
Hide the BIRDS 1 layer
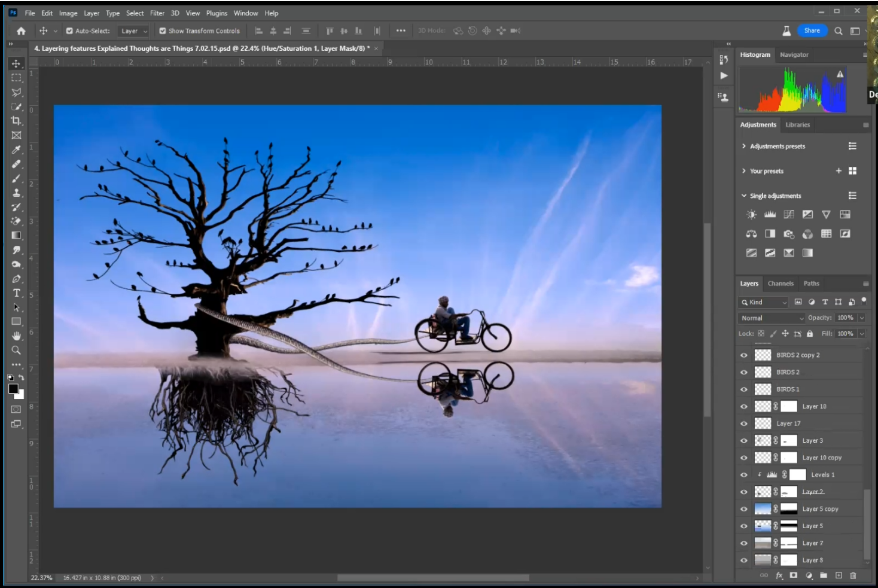click(744, 389)
